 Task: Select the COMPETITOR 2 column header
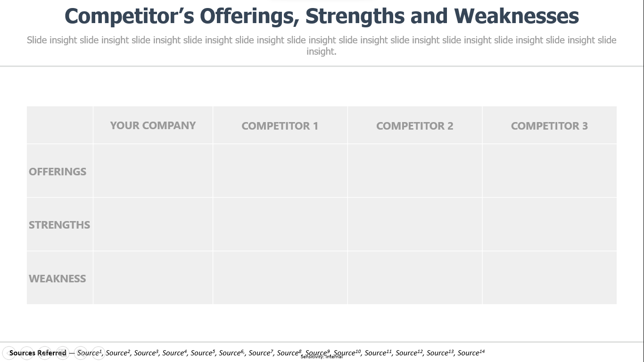pos(415,126)
